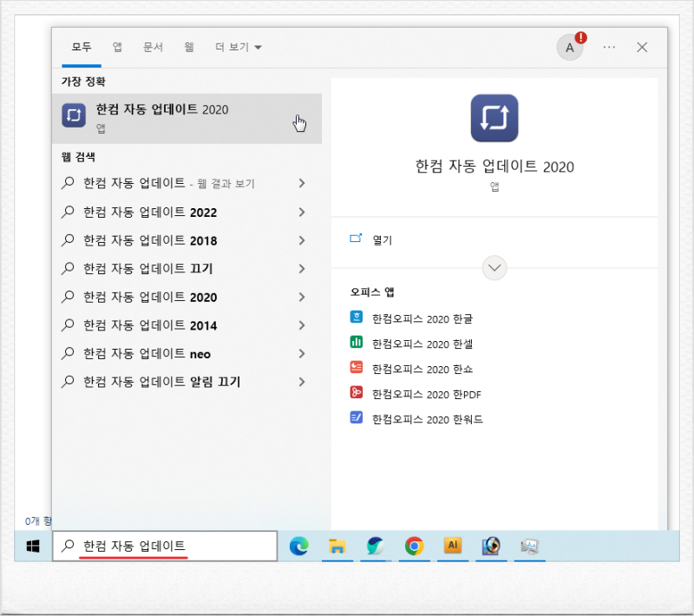Switch to the 모두 tab

pos(82,47)
